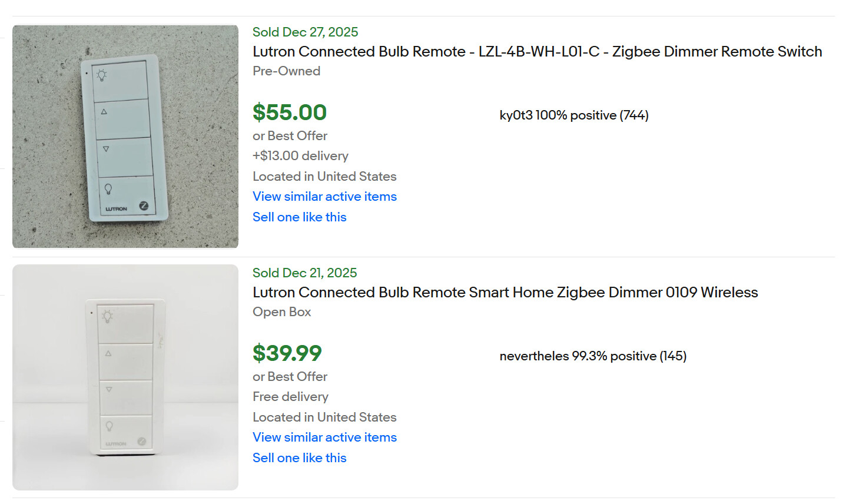Viewport: 859px width, 504px height.
Task: Click the Free delivery text
Action: pos(290,397)
